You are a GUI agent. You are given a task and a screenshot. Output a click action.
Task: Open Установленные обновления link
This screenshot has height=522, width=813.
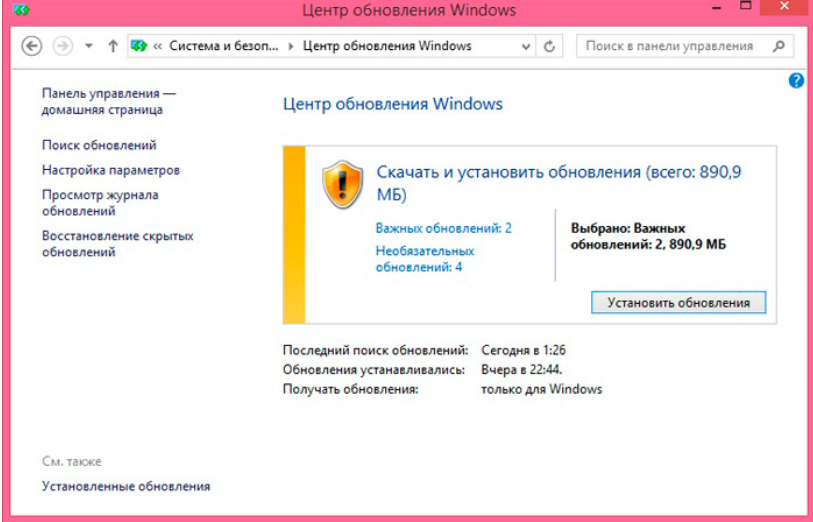pos(126,486)
